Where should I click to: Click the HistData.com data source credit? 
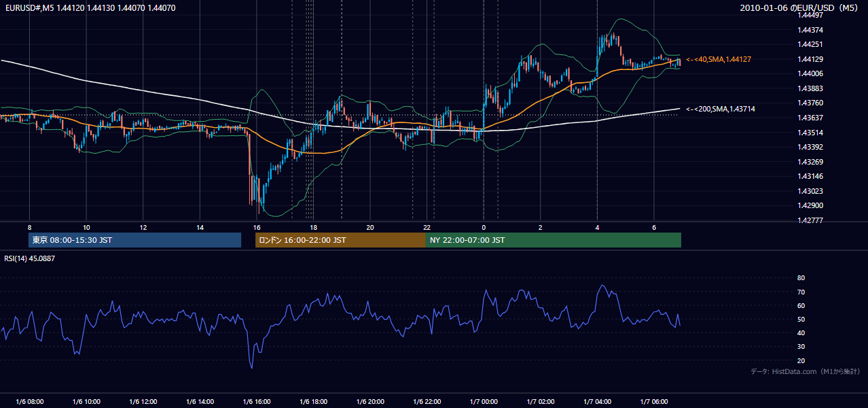[x=806, y=371]
